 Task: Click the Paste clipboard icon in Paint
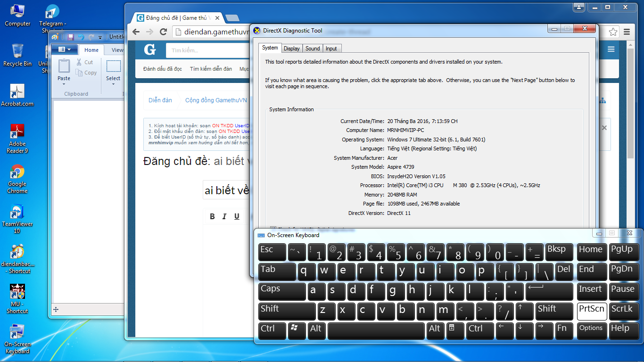tap(64, 66)
